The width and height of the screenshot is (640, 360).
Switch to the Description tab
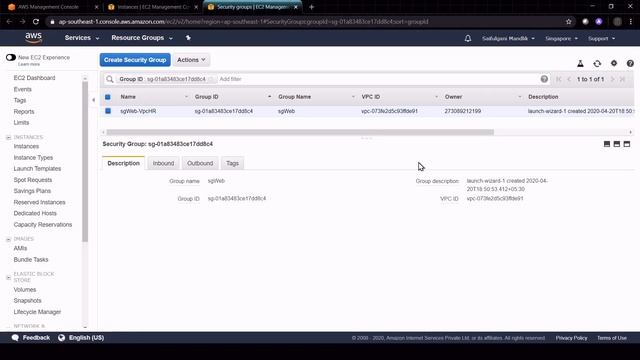[x=123, y=163]
